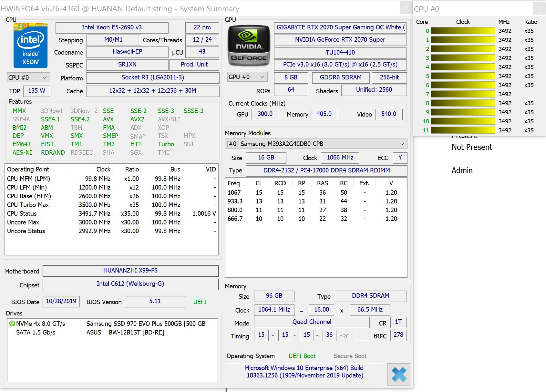Click the GDDR6 SDRAM field
The width and height of the screenshot is (546, 392).
[341, 77]
